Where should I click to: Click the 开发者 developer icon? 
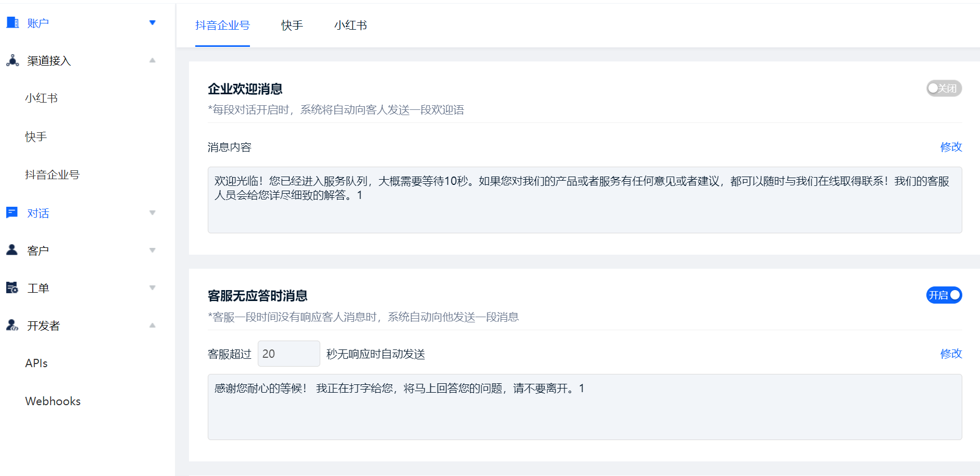[12, 325]
